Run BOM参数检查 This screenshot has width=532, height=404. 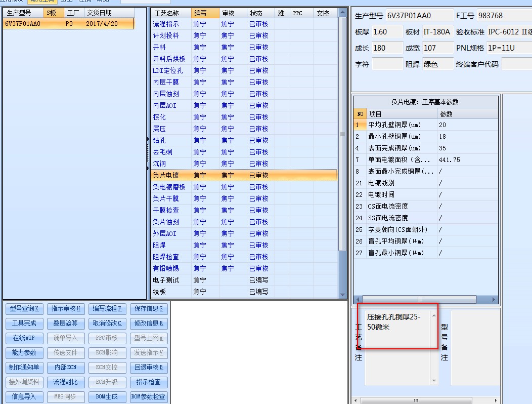[149, 396]
